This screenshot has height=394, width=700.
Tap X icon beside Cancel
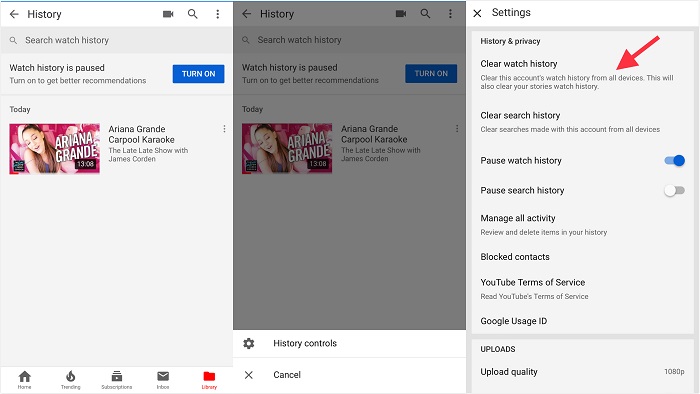coord(249,375)
